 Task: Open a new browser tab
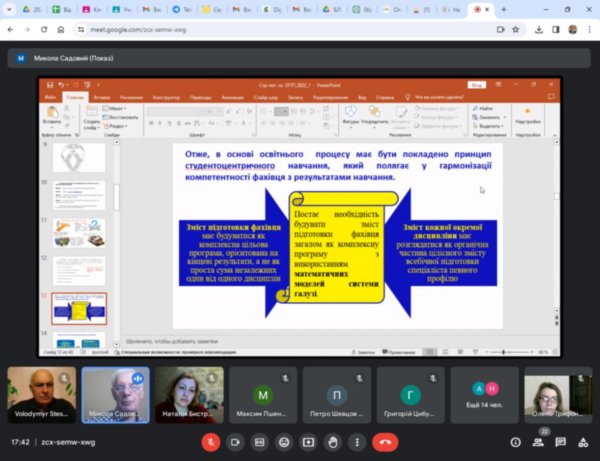[504, 9]
